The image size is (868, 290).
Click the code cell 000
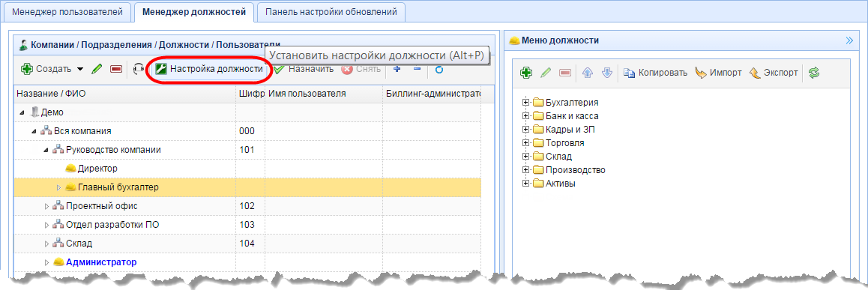pos(251,131)
